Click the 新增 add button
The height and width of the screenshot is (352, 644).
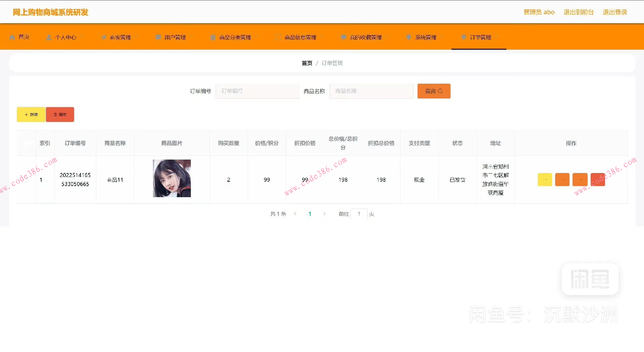pos(31,114)
